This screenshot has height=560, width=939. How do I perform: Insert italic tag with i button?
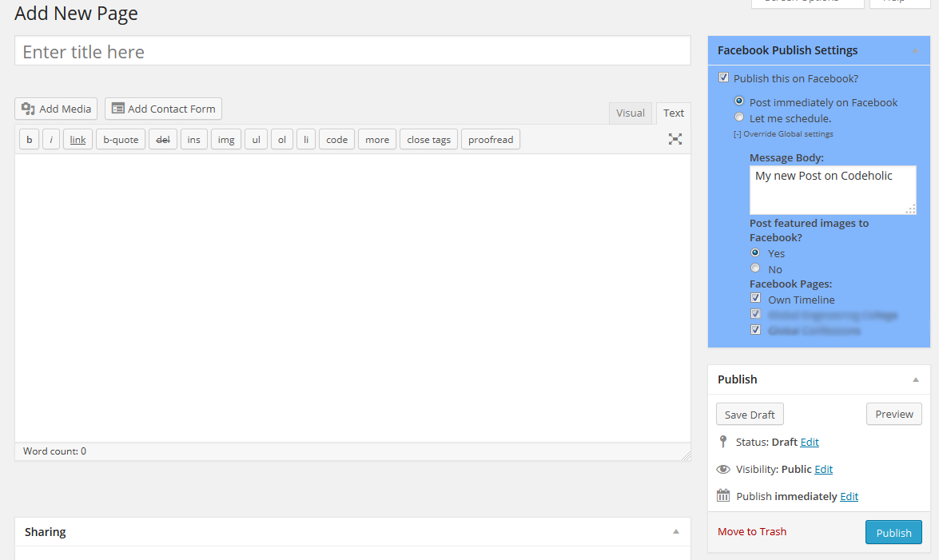[51, 140]
